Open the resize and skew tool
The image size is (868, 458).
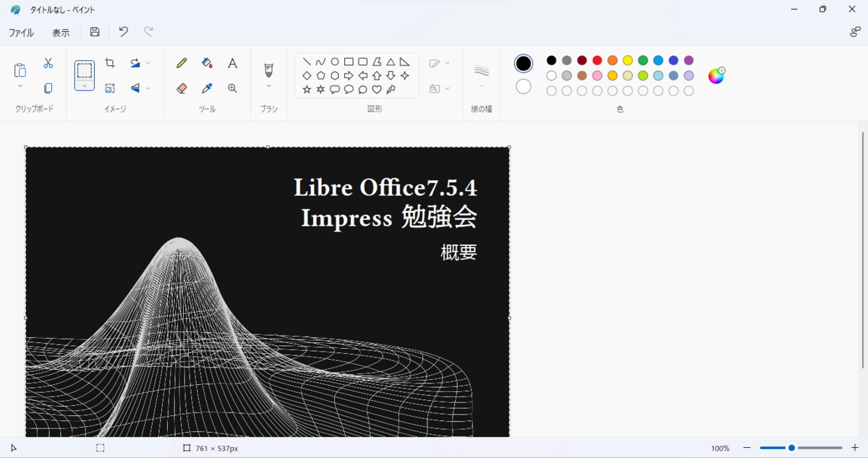tap(110, 88)
